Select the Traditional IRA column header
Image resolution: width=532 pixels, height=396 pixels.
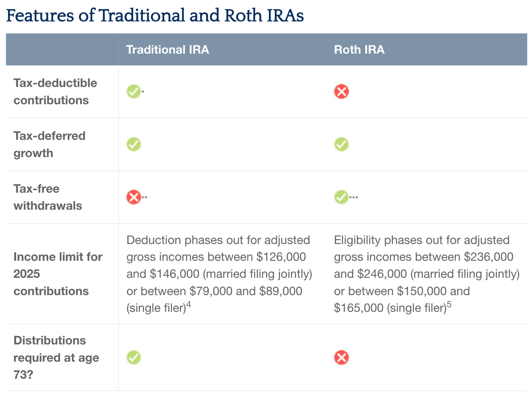pos(168,50)
